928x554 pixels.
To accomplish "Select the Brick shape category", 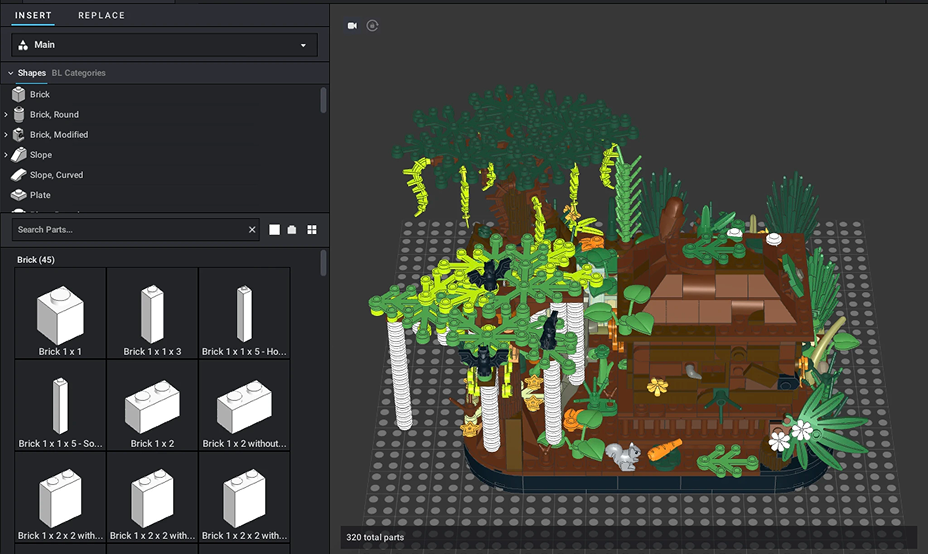I will coord(40,94).
